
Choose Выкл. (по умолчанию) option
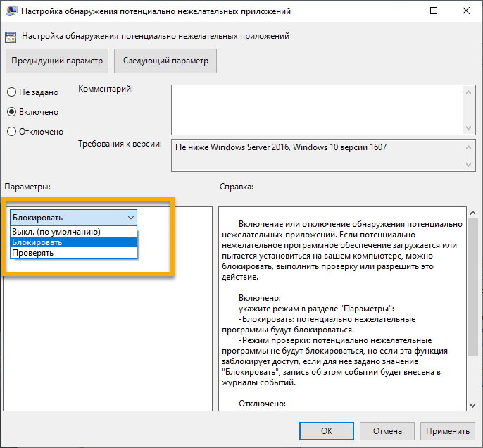pos(74,232)
